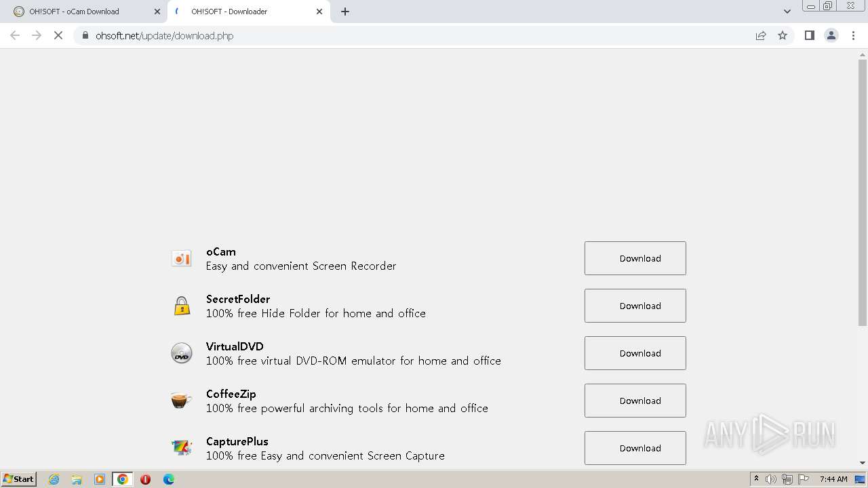Open the network status tray icon

pos(787,479)
